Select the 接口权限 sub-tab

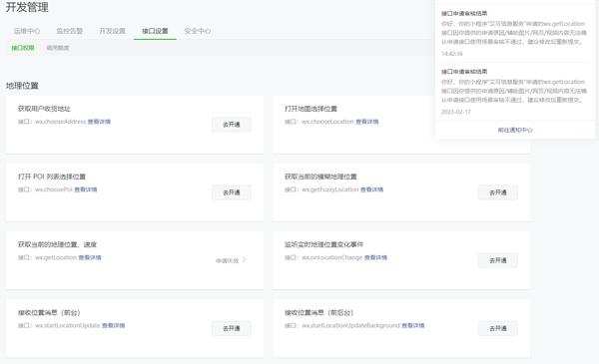[23, 48]
